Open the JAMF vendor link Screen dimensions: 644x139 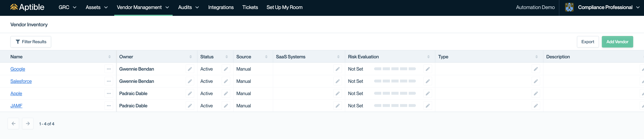tap(16, 106)
